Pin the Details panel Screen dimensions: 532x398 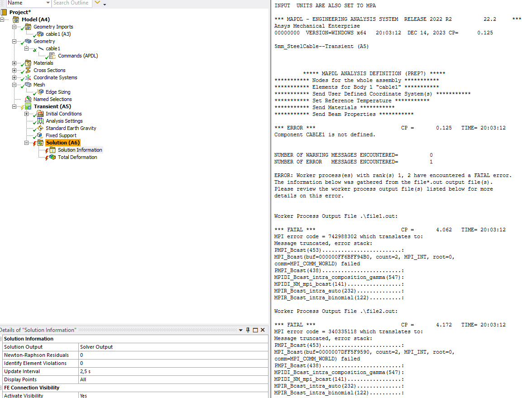248,330
